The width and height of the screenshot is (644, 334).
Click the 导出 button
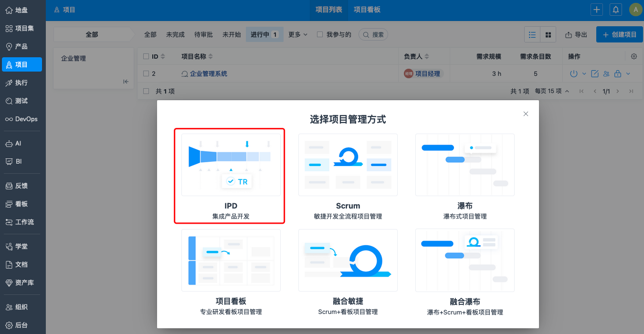(576, 34)
